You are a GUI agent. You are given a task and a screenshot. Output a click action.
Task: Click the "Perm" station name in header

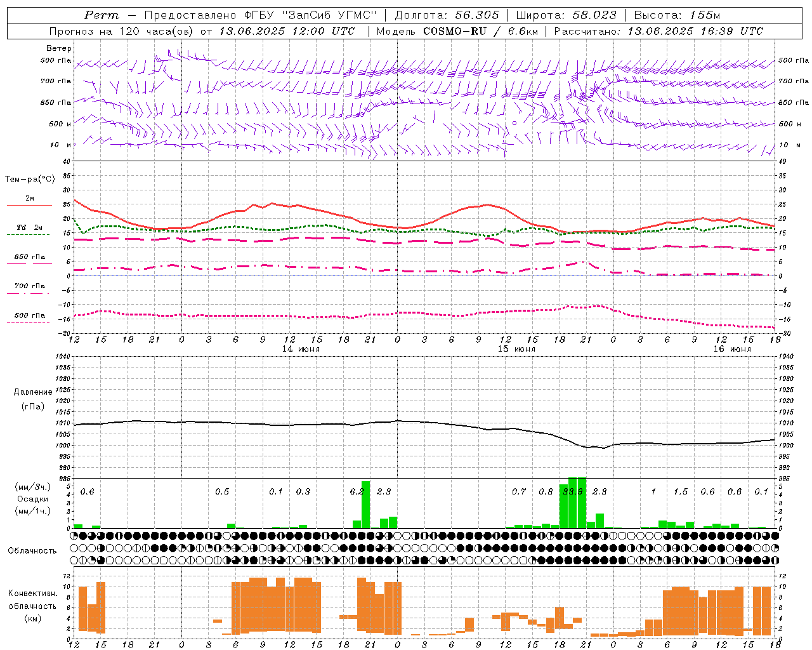click(101, 15)
